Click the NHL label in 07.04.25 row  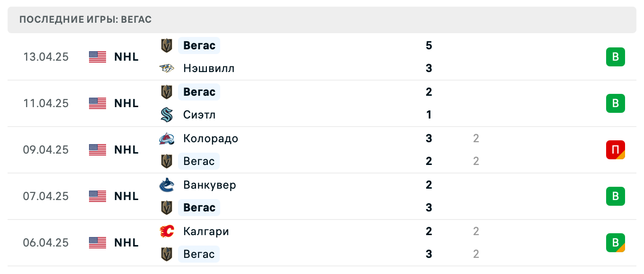[x=126, y=196]
